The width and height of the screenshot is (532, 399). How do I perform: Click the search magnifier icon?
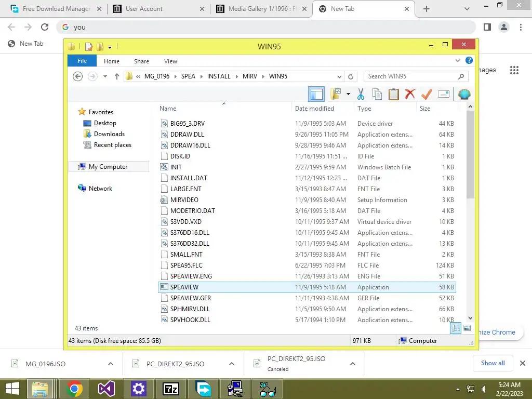click(x=461, y=76)
